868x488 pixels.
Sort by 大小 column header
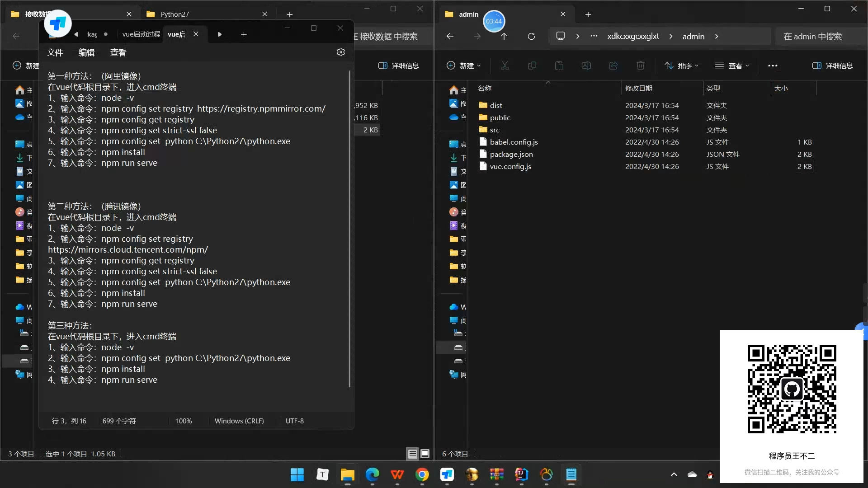781,88
